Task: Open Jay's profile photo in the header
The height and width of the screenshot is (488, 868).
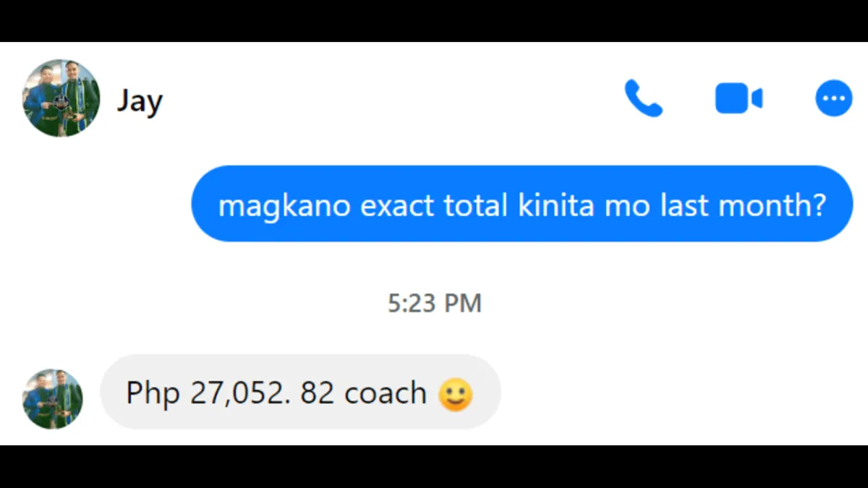Action: pyautogui.click(x=61, y=98)
